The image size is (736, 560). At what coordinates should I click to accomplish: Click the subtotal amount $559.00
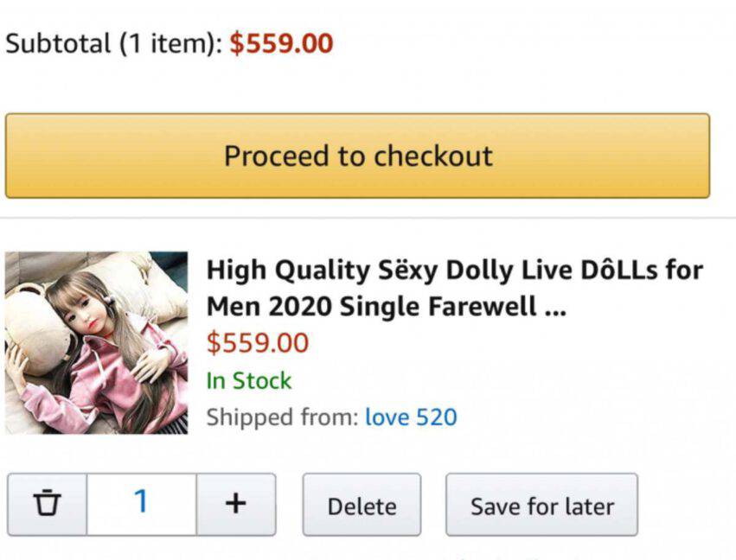click(x=281, y=43)
